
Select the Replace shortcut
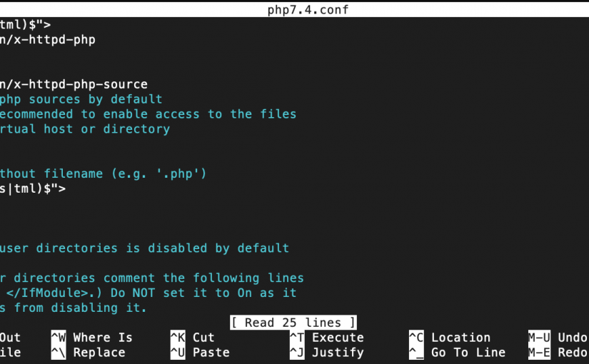[x=92, y=353]
